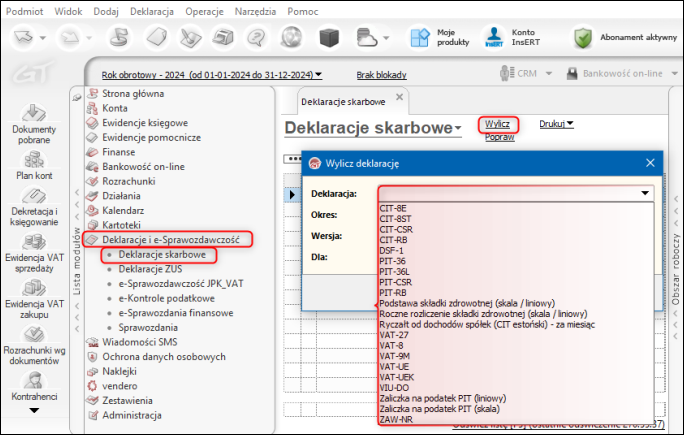The image size is (684, 435).
Task: Choose ZAW-NR from the declaration list
Action: coord(396,420)
